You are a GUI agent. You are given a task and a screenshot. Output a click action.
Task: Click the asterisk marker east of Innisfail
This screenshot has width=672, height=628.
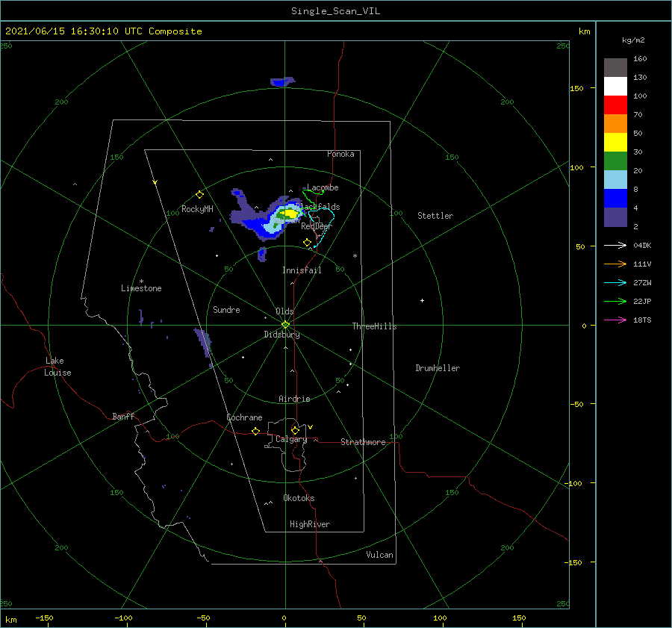[355, 256]
